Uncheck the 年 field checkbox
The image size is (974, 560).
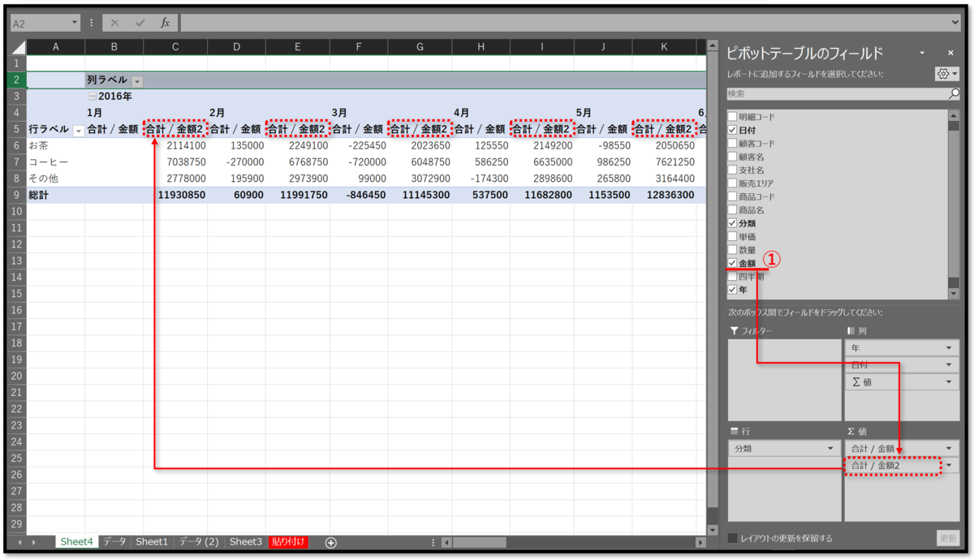coord(733,290)
